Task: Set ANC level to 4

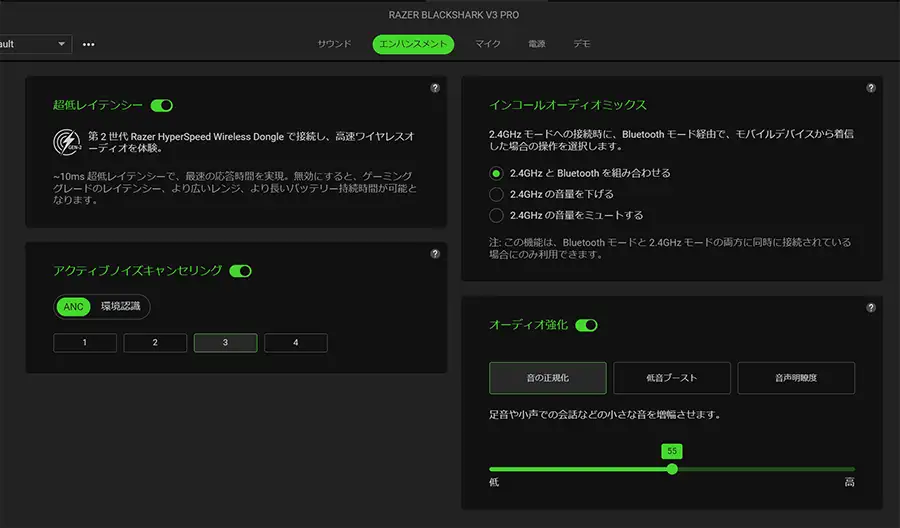Action: (296, 343)
